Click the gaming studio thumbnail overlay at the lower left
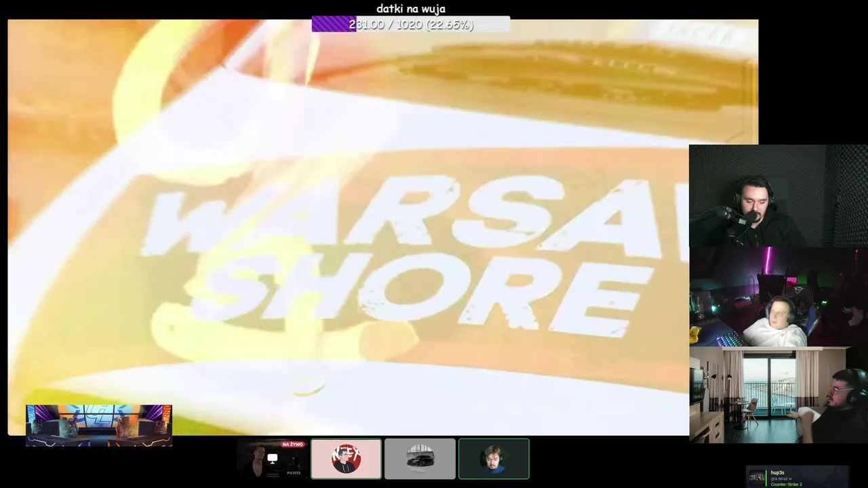The height and width of the screenshot is (488, 868). pos(99,426)
